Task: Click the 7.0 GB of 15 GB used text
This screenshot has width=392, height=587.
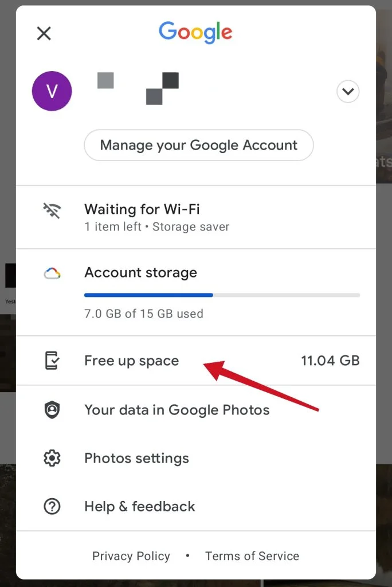Action: point(144,314)
